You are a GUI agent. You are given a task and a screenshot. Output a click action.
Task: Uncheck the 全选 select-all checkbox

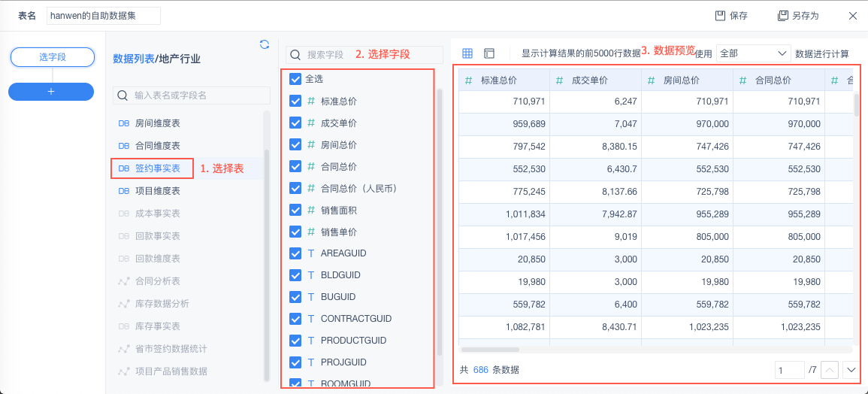[295, 78]
